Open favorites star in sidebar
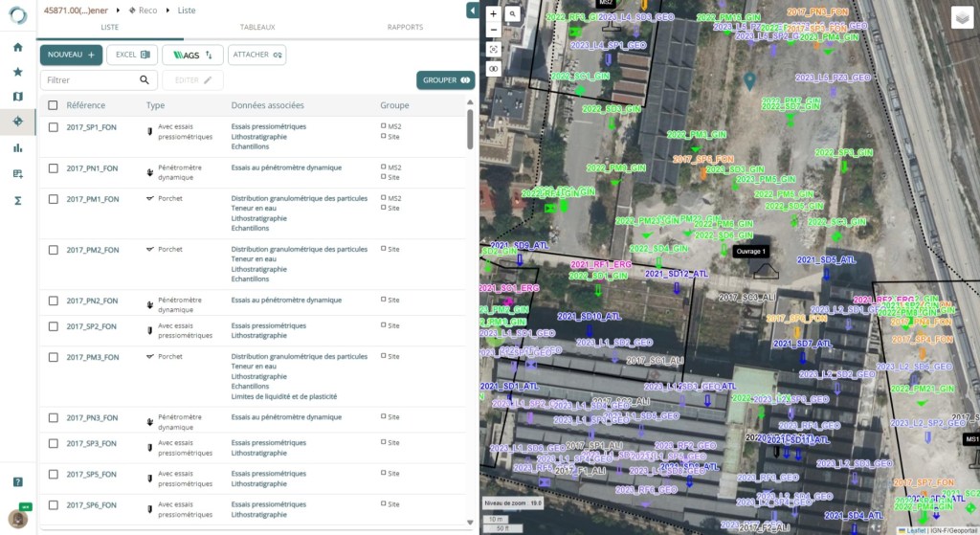 click(17, 72)
